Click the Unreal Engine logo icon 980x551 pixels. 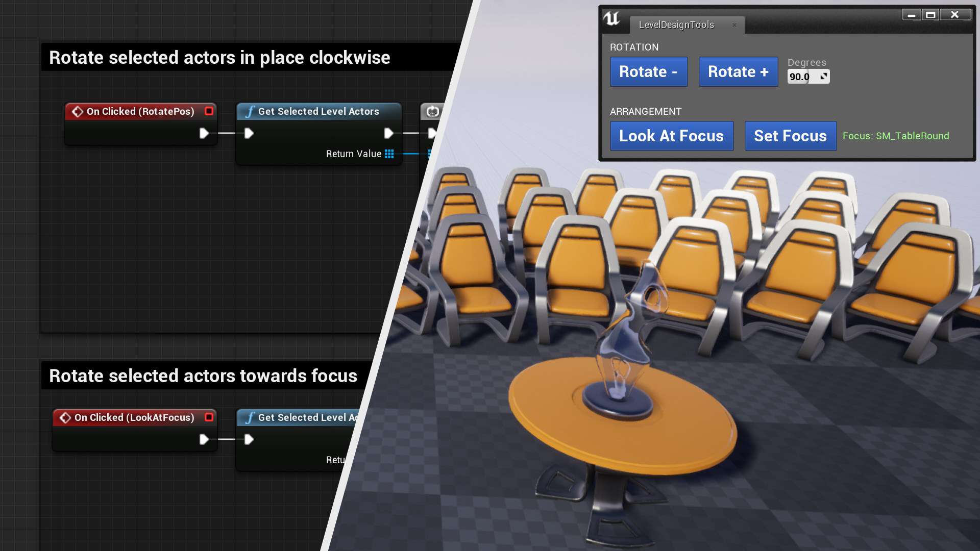(611, 19)
